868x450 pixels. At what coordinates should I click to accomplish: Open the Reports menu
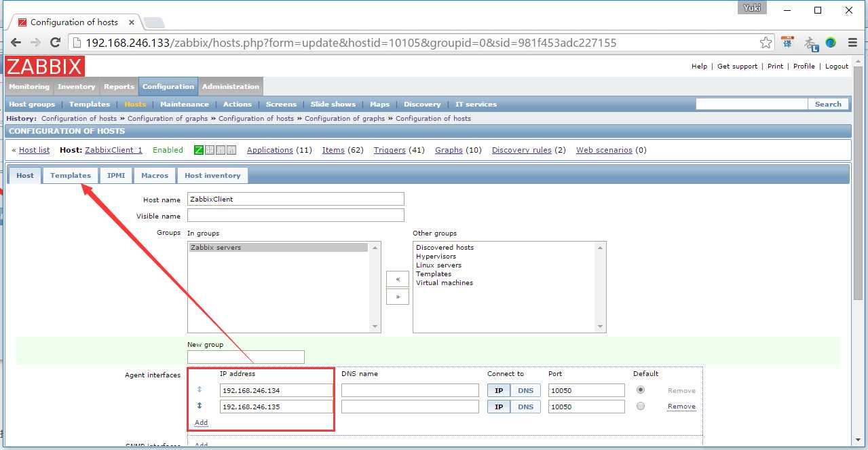click(119, 86)
